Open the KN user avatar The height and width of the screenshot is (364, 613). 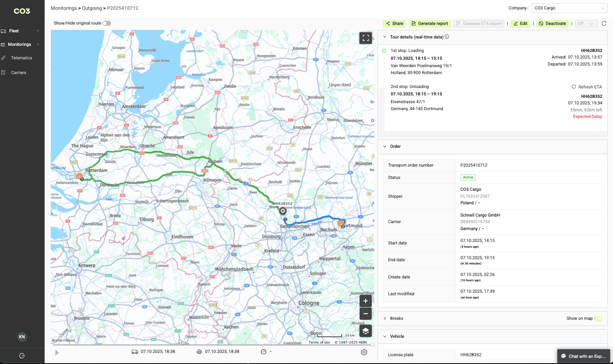coord(22,337)
